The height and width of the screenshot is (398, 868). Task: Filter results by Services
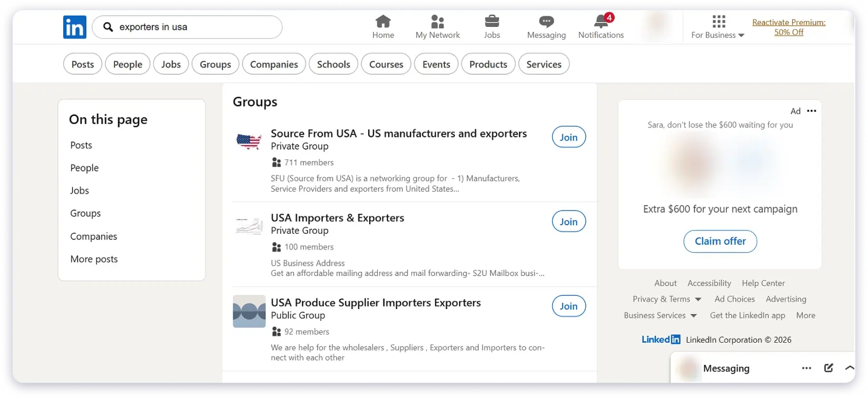point(544,64)
